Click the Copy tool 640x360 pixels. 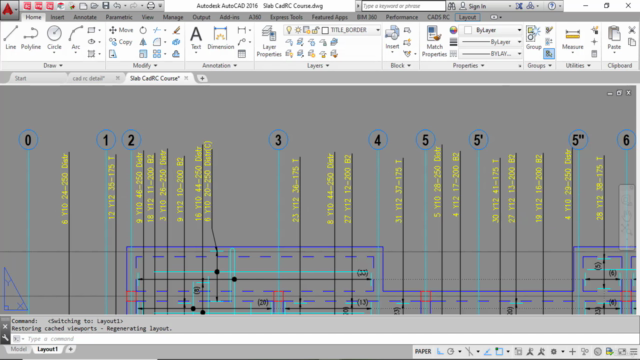pyautogui.click(x=121, y=42)
